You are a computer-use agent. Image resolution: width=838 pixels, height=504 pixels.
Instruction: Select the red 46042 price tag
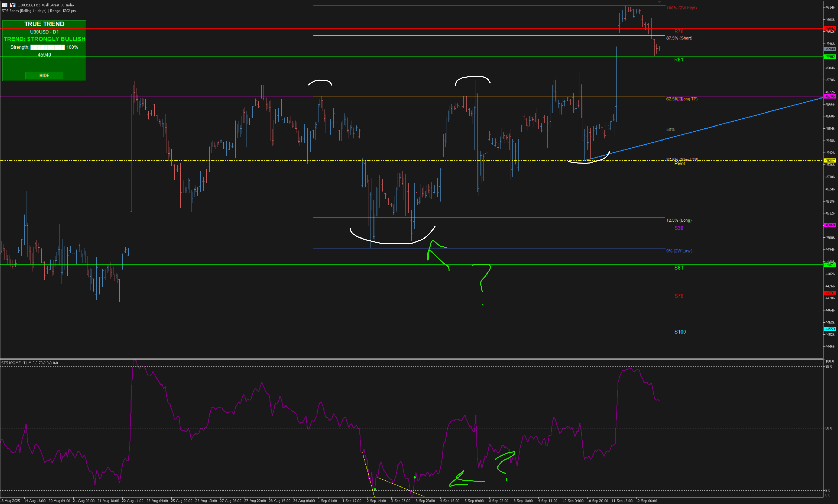pyautogui.click(x=830, y=28)
